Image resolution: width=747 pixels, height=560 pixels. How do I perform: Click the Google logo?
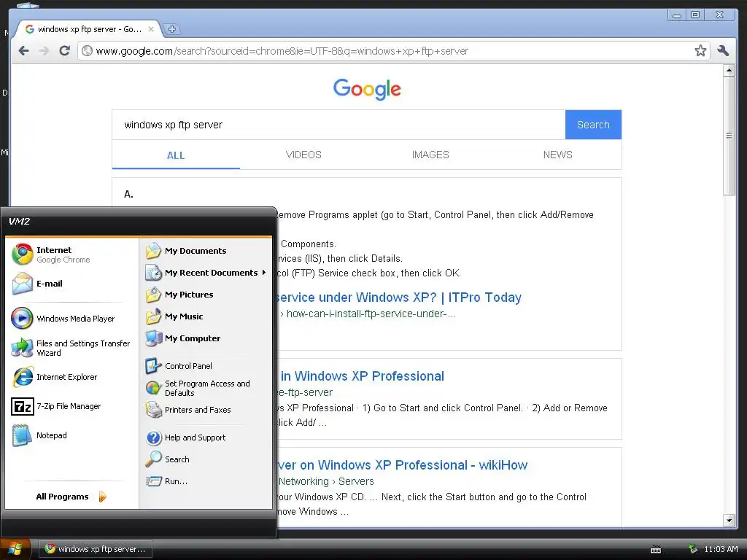point(367,89)
